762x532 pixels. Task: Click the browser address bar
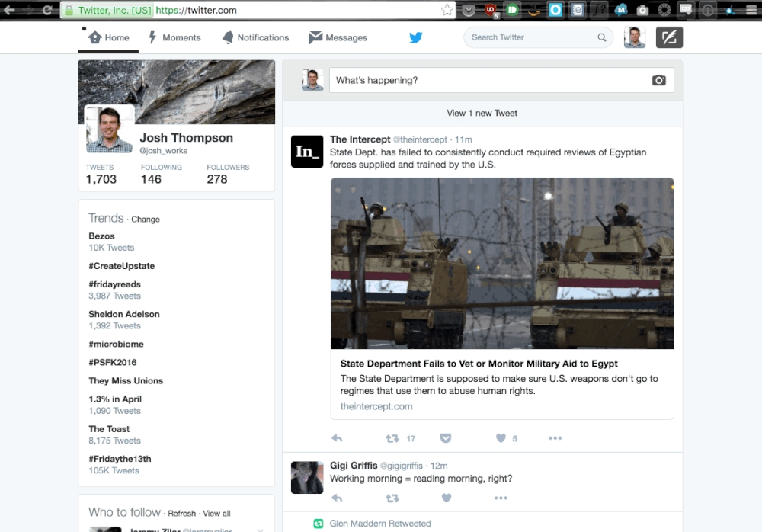[258, 10]
